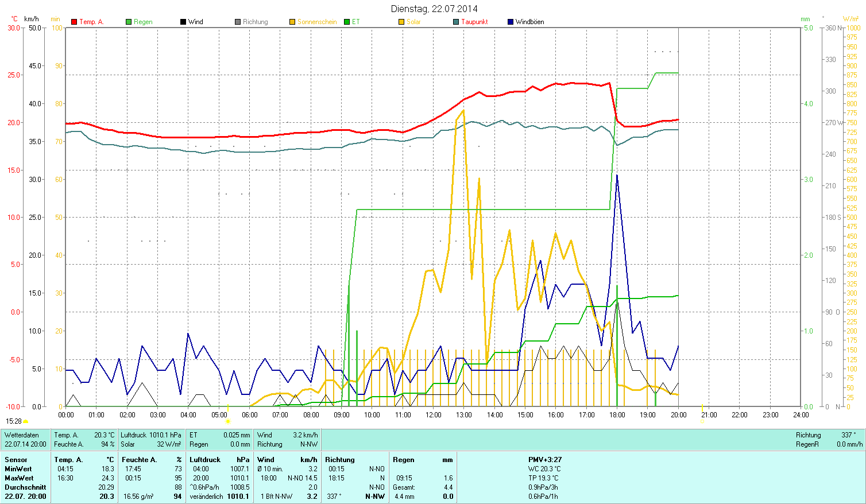Click the green Regen legend swatch
The width and height of the screenshot is (866, 504).
[129, 22]
